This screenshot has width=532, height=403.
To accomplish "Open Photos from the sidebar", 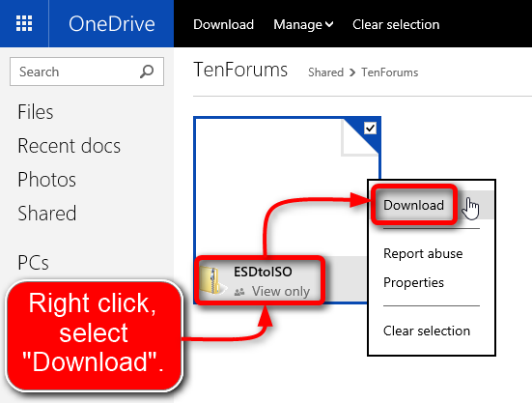I will (x=46, y=180).
